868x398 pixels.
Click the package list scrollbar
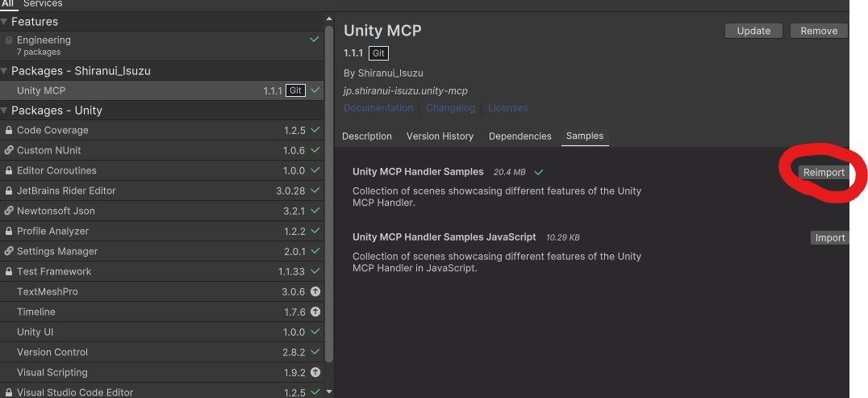(329, 194)
